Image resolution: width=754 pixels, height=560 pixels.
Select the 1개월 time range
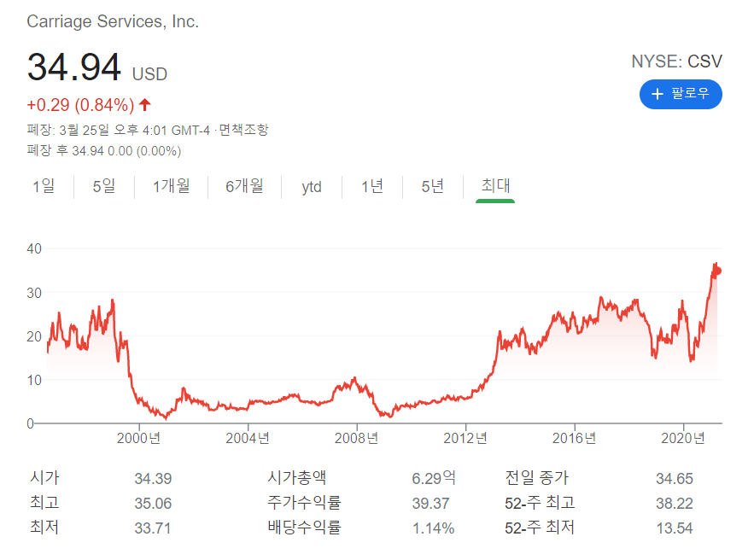point(172,186)
